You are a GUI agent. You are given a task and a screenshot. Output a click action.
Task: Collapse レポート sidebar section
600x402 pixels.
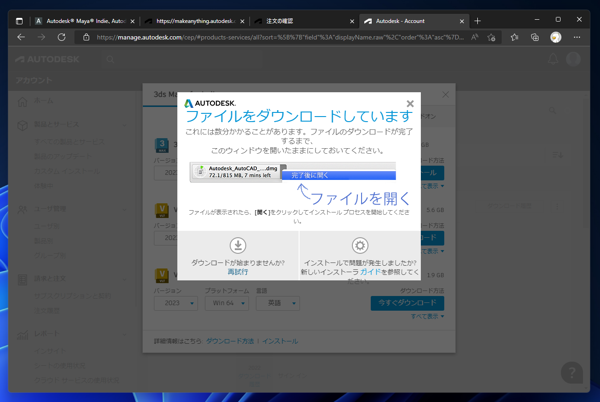coord(124,334)
